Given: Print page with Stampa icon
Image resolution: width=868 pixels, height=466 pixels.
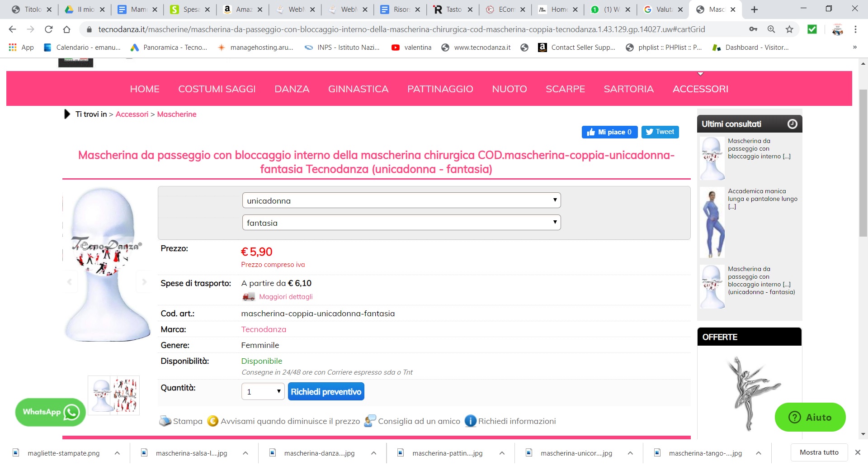Looking at the screenshot, I should 181,421.
